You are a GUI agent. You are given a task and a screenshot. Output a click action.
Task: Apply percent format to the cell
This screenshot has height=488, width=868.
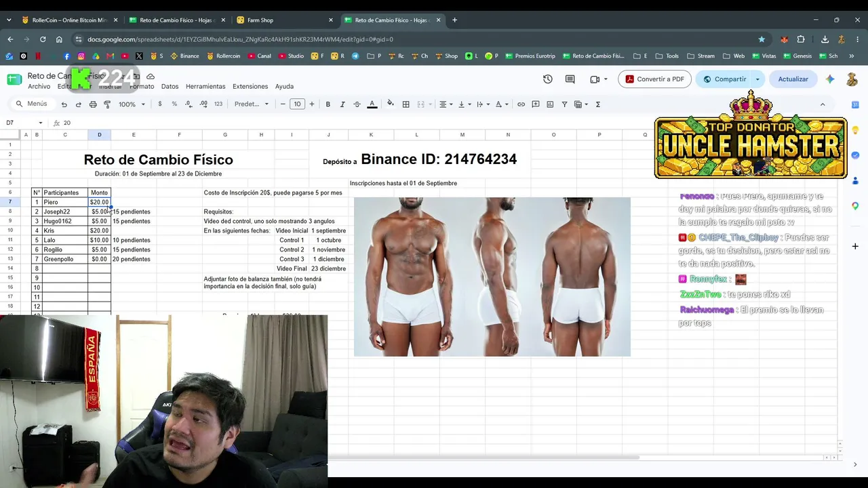click(x=174, y=104)
